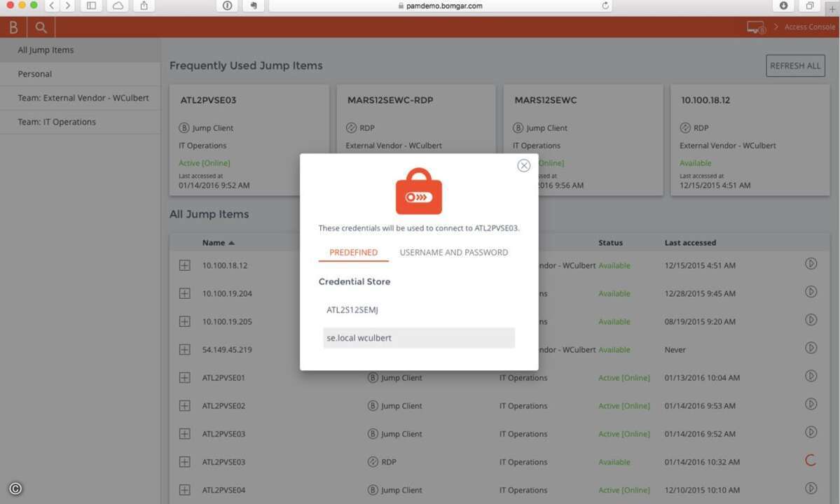The image size is (840, 504).
Task: Start a jump to 54.149.45.219
Action: (811, 348)
